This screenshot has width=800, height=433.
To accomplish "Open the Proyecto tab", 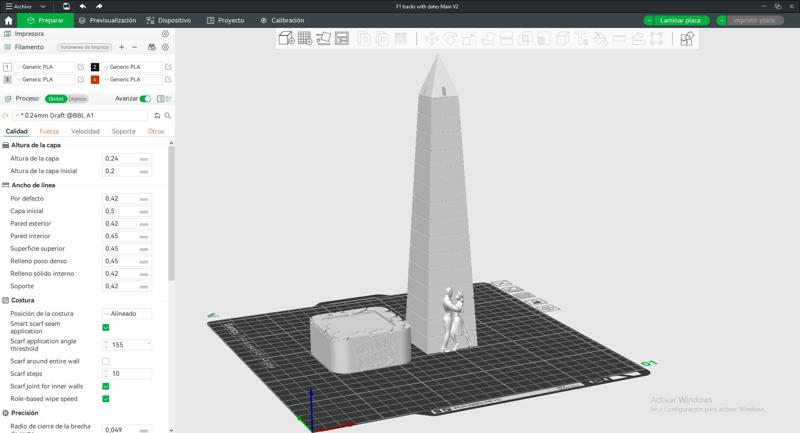I will [226, 20].
